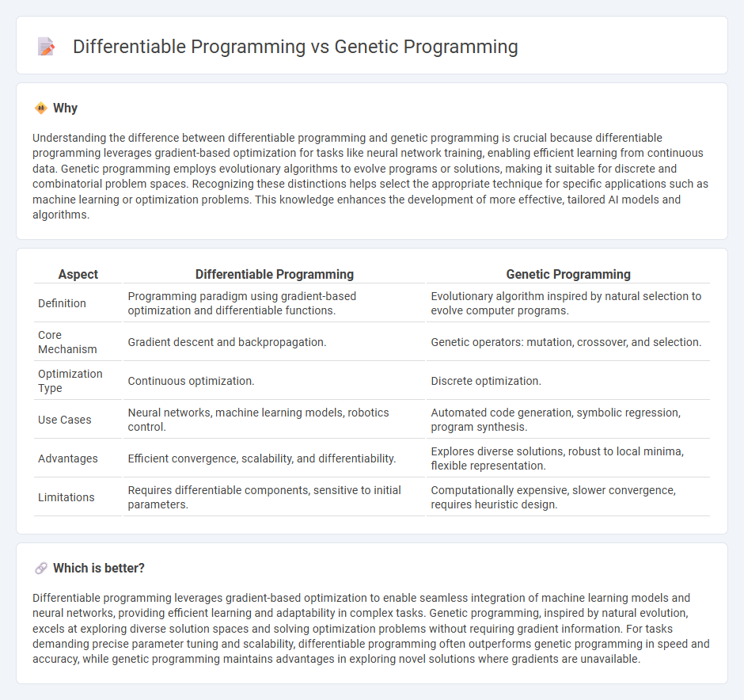This screenshot has width=744, height=700.
Task: Click the Advantages row label
Action: pos(68,459)
